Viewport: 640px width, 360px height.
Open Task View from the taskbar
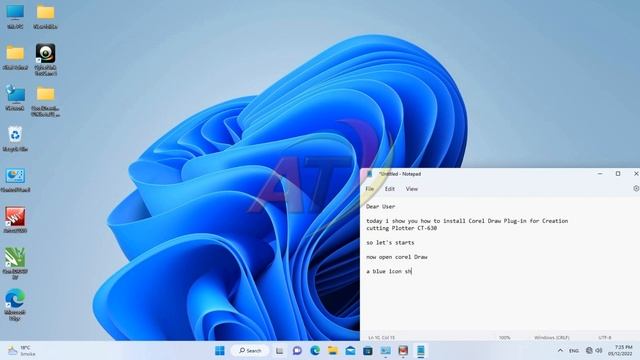click(280, 351)
